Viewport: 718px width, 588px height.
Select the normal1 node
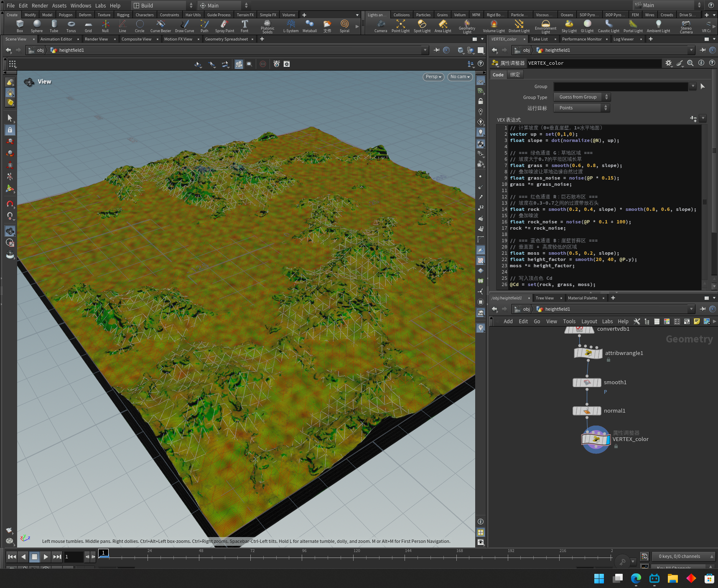(587, 411)
